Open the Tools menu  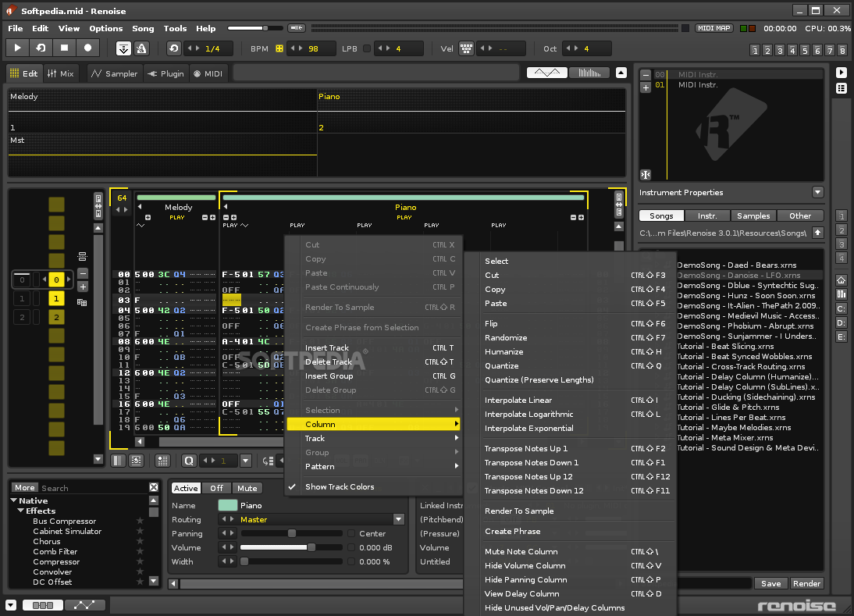click(x=175, y=28)
